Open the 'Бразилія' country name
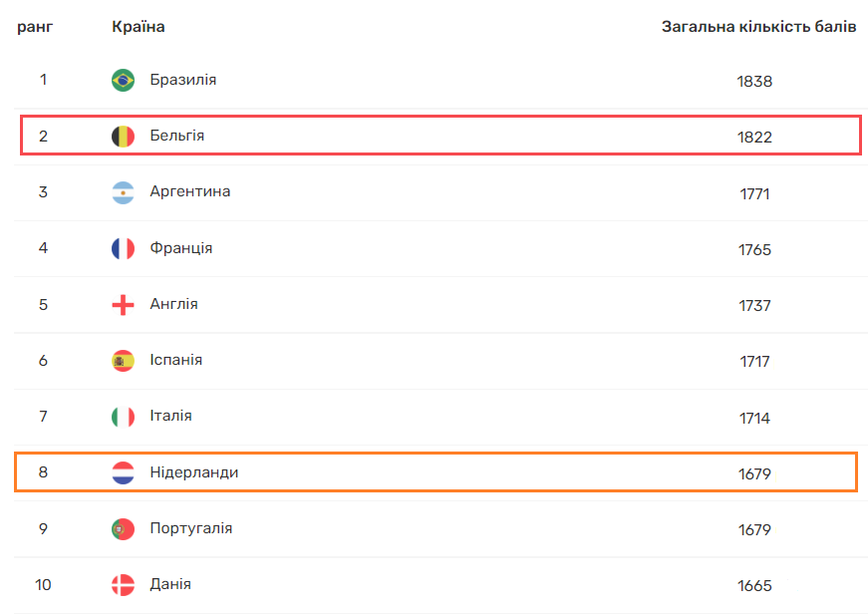 183,80
